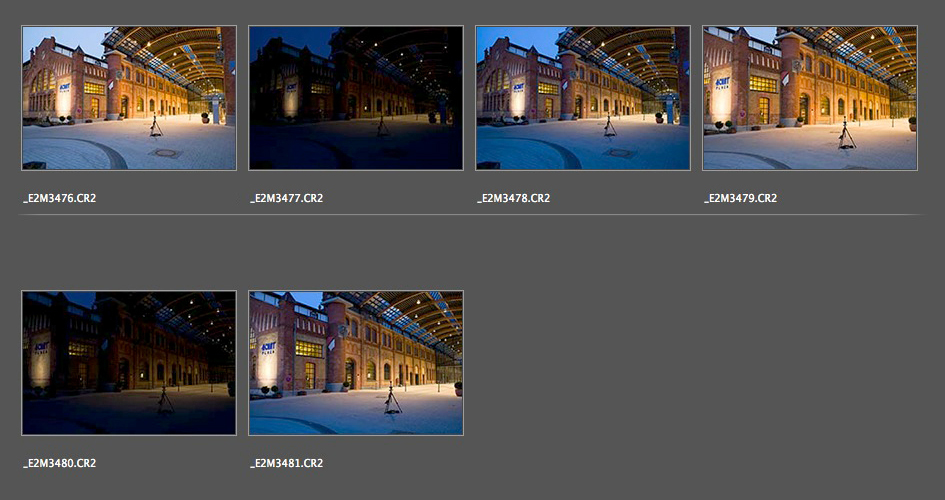Click the _E2M3477.CR2 filename text
945x500 pixels.
tap(286, 198)
